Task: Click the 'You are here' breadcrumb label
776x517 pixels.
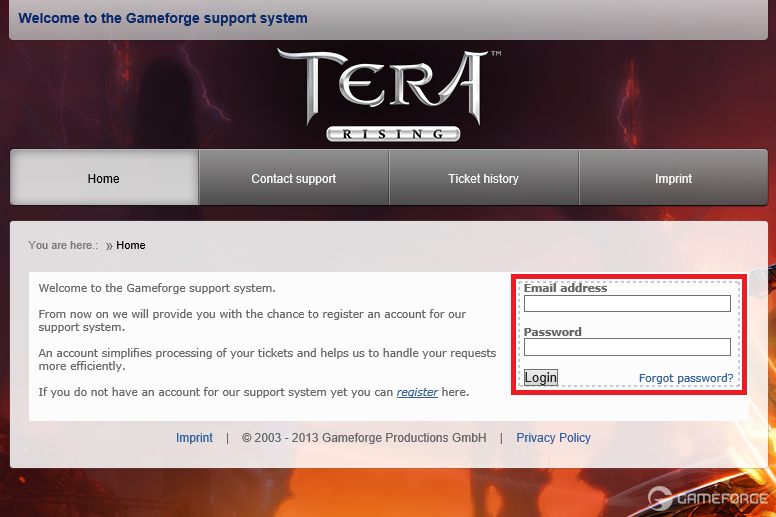Action: (x=64, y=245)
